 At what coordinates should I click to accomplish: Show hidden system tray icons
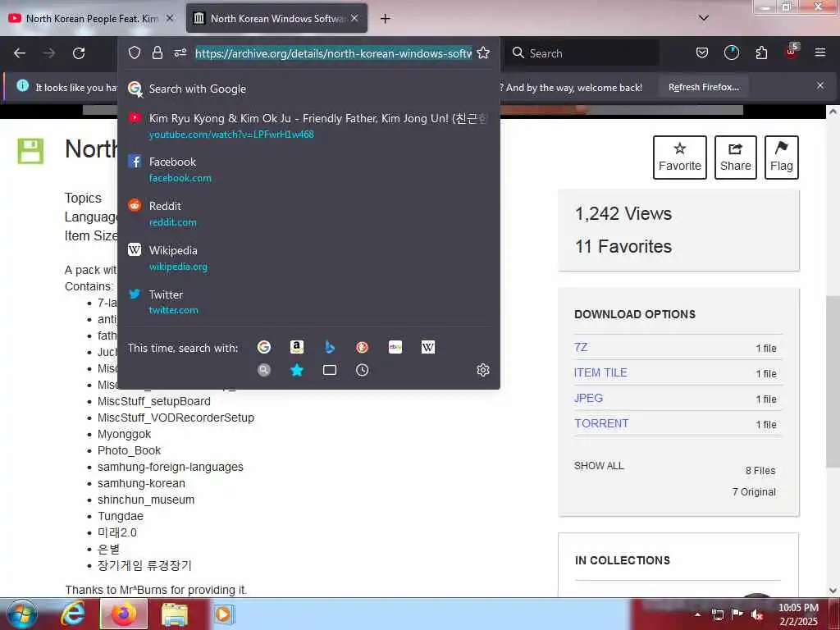(697, 615)
